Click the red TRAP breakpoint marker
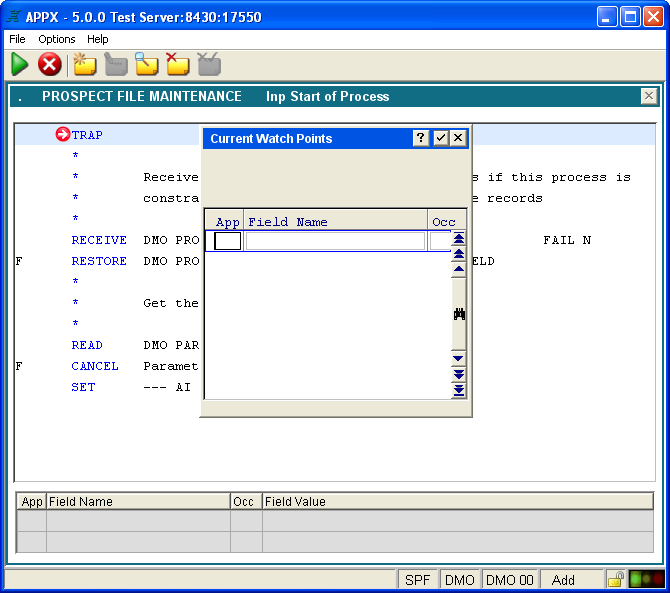Image resolution: width=670 pixels, height=593 pixels. tap(63, 135)
